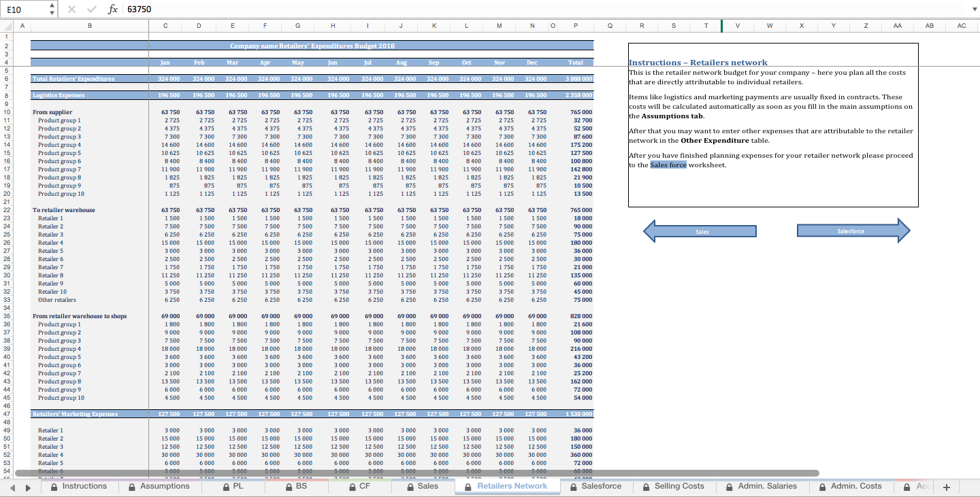The width and height of the screenshot is (980, 497).
Task: Select the marketing annual total '1 530 000'
Action: tap(576, 414)
